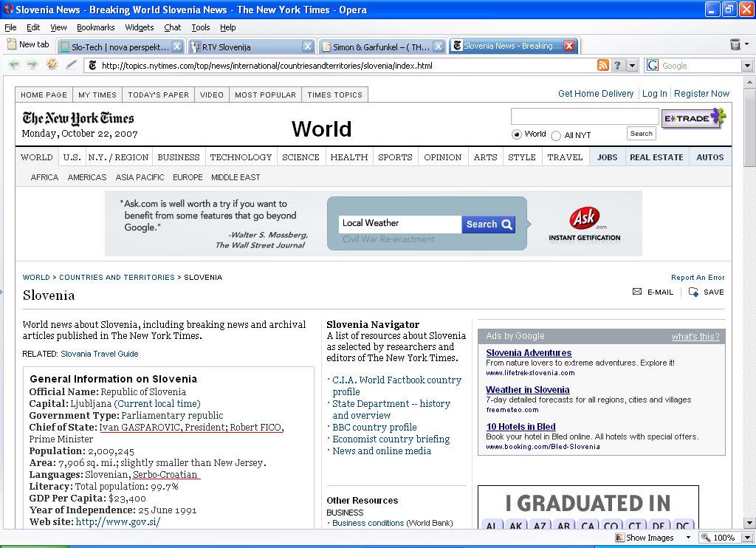This screenshot has width=756, height=548.
Task: Click the COUNTRIES AND TERRITORIES breadcrumb
Action: tap(117, 278)
